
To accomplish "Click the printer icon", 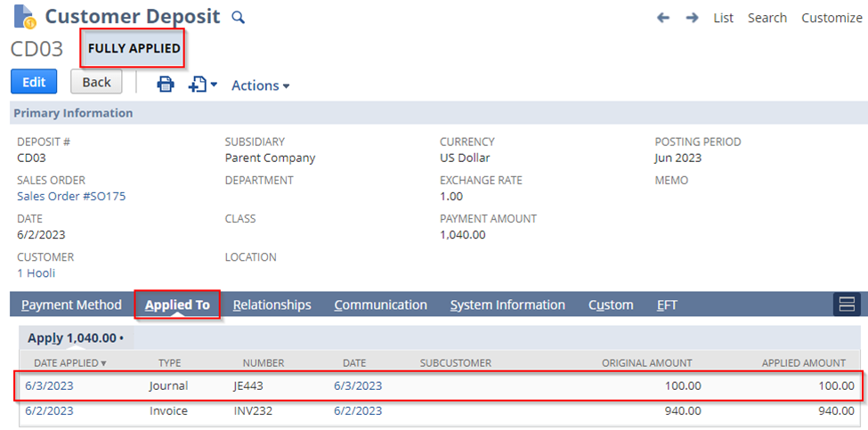I will tap(166, 85).
